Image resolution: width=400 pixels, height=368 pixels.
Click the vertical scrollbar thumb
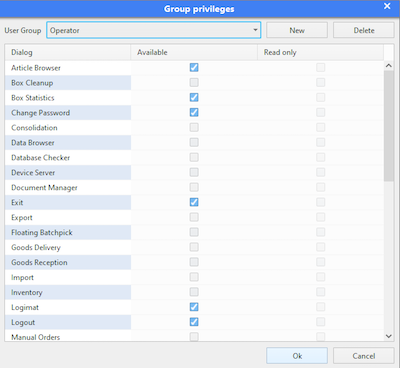pos(389,126)
